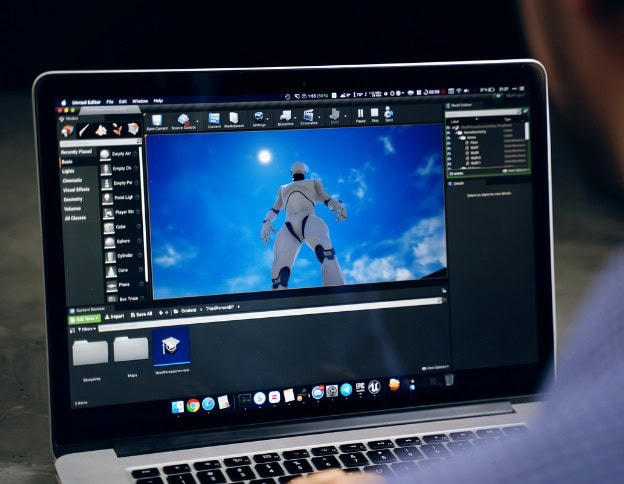The image size is (624, 484).
Task: Select the Foliage mode icon
Action: (x=117, y=129)
